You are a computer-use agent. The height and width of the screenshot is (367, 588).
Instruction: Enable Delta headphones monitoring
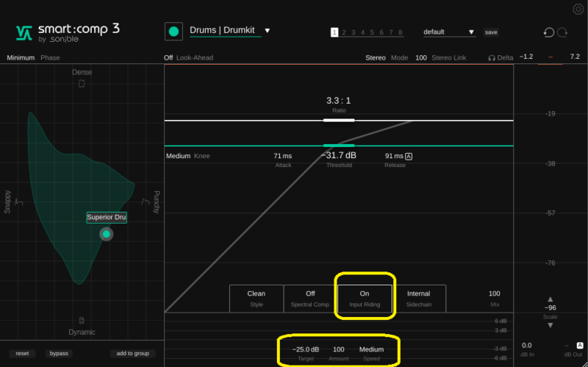(501, 57)
